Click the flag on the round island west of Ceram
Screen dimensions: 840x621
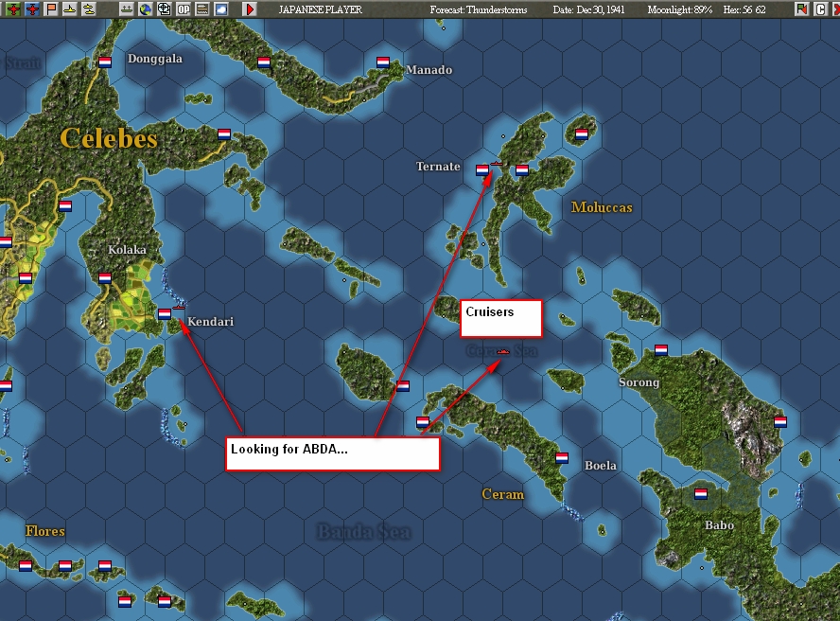(x=403, y=385)
